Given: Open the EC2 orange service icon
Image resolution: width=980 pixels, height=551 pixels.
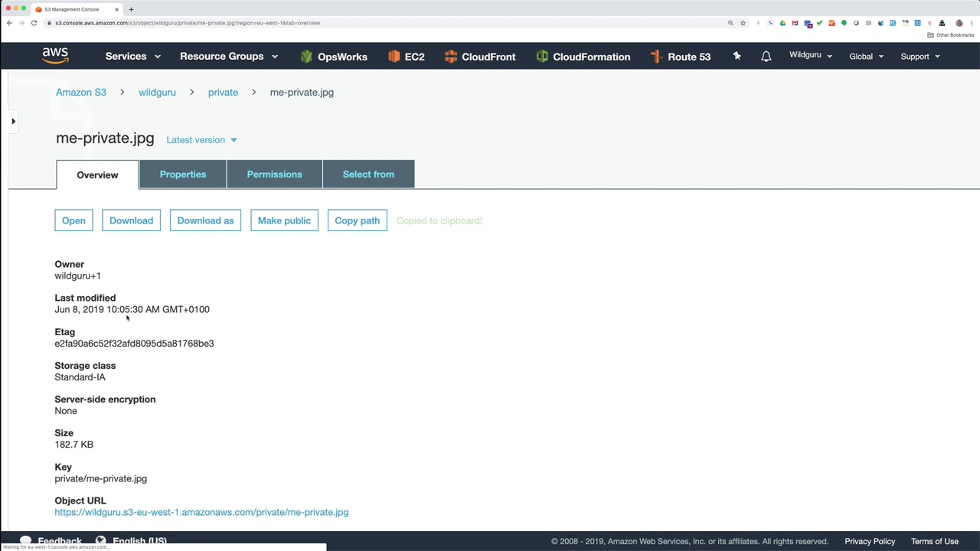Looking at the screenshot, I should tap(394, 57).
